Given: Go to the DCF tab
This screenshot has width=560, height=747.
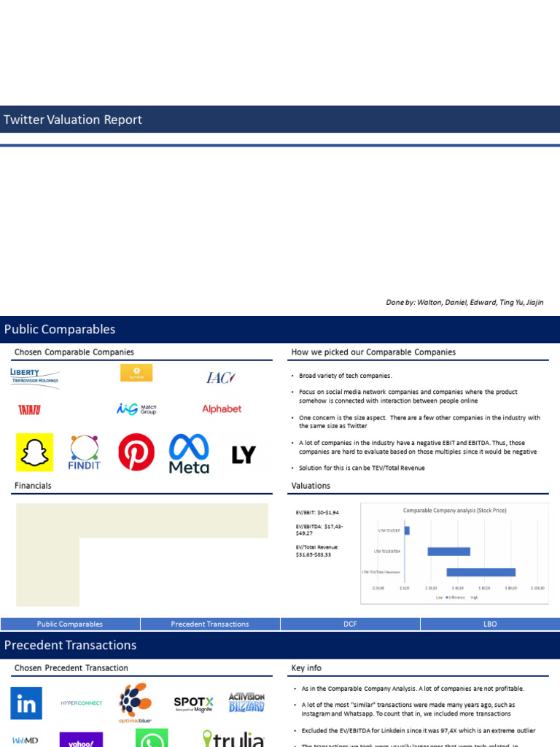Looking at the screenshot, I should click(x=350, y=624).
